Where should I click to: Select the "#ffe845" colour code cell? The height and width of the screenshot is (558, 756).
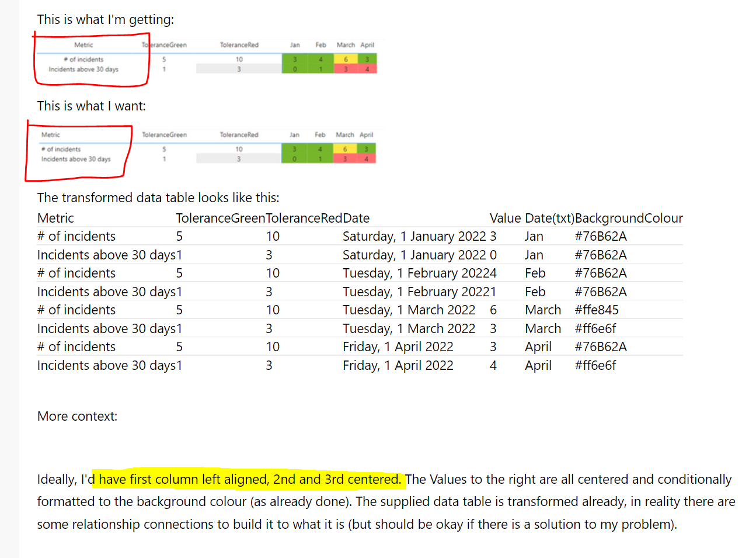[597, 310]
